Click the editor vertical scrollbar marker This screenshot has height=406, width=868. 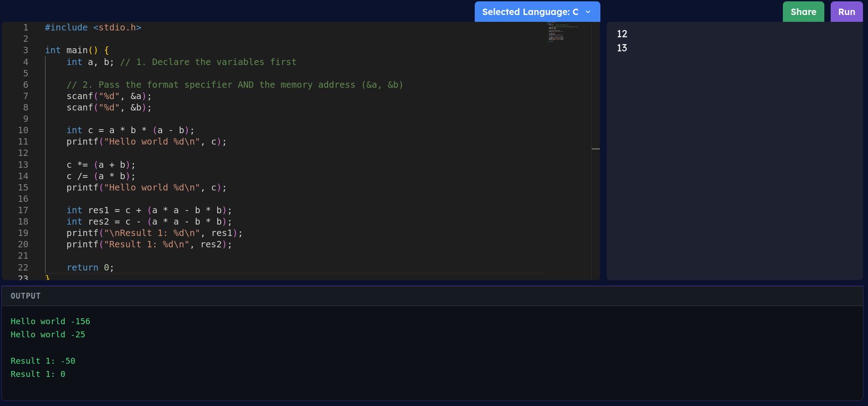coord(595,149)
